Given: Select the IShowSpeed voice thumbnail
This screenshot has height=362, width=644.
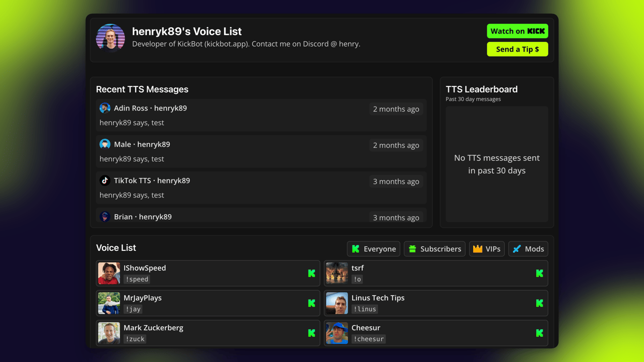Looking at the screenshot, I should tap(109, 273).
